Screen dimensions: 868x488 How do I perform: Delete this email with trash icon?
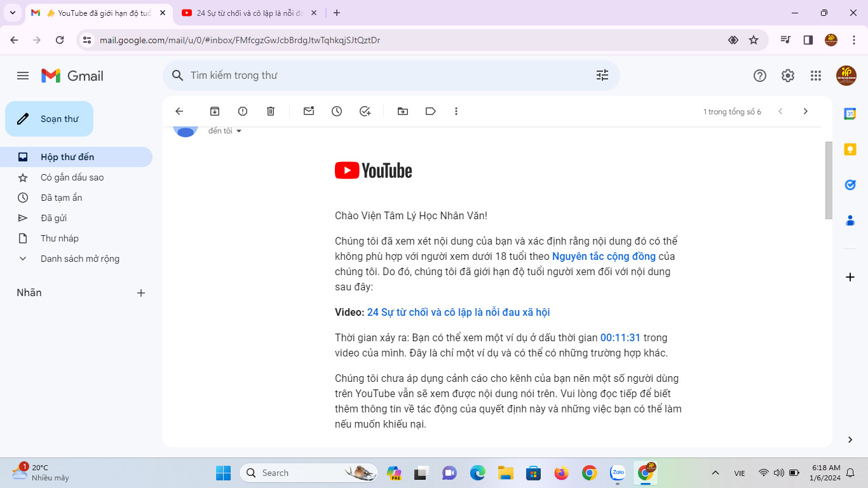(x=271, y=111)
